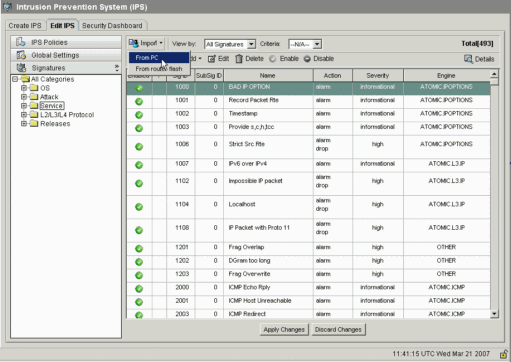511x362 pixels.
Task: Click enabled status icon for signature 1006
Action: [139, 147]
